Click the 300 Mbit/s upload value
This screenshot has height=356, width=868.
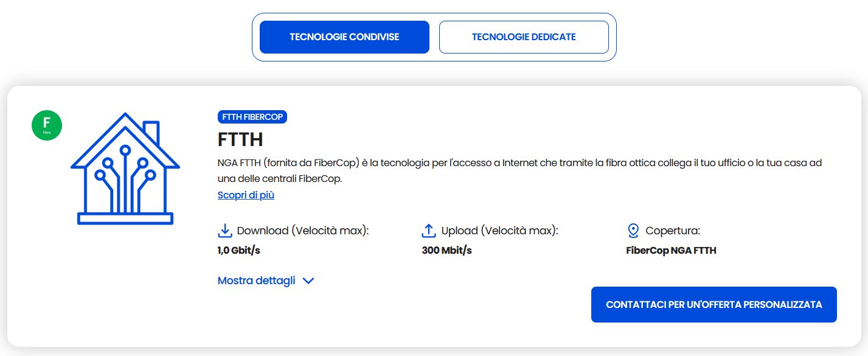446,250
